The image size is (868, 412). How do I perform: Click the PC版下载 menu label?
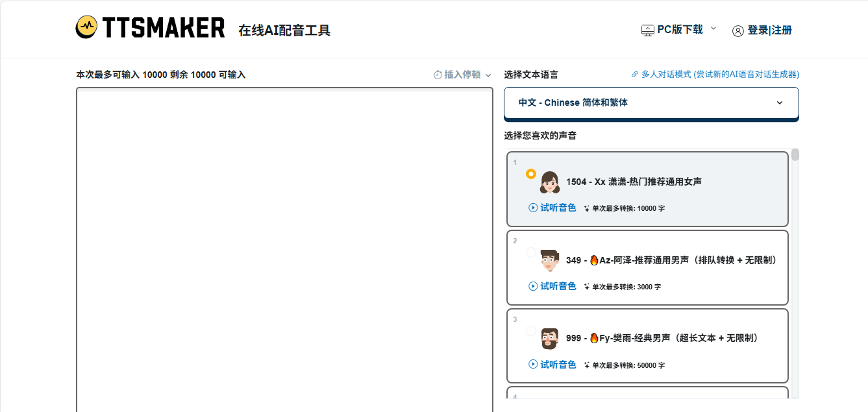click(680, 30)
